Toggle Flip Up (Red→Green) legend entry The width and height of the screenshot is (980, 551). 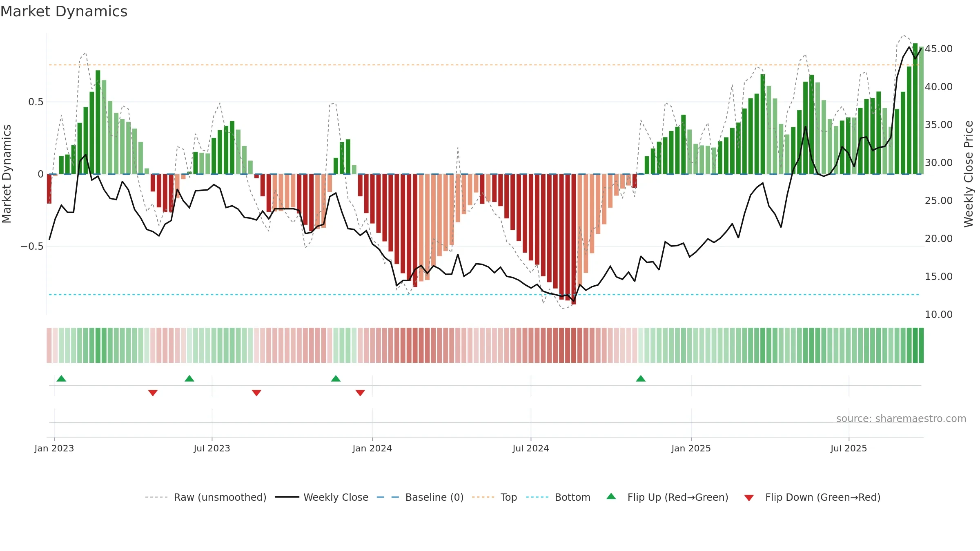(667, 497)
